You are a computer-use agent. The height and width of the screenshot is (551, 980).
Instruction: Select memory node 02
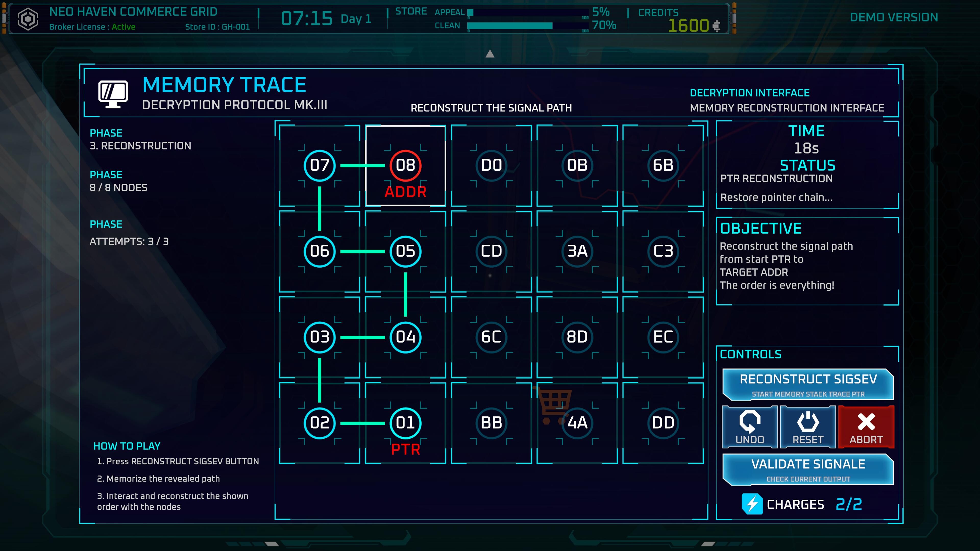pos(320,423)
